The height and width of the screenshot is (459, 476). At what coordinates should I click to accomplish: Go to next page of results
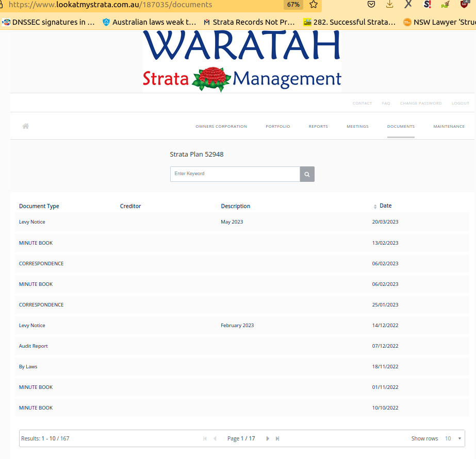[x=268, y=438]
